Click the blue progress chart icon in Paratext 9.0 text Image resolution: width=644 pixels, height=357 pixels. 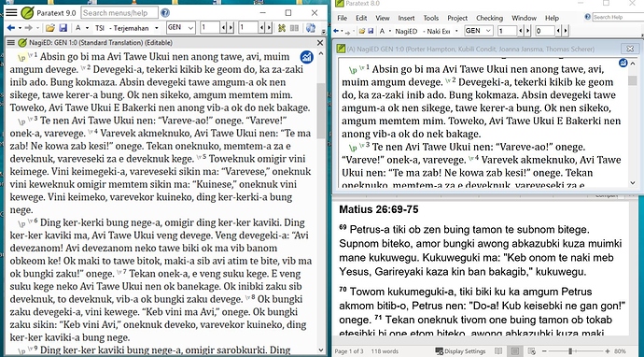coord(306,57)
